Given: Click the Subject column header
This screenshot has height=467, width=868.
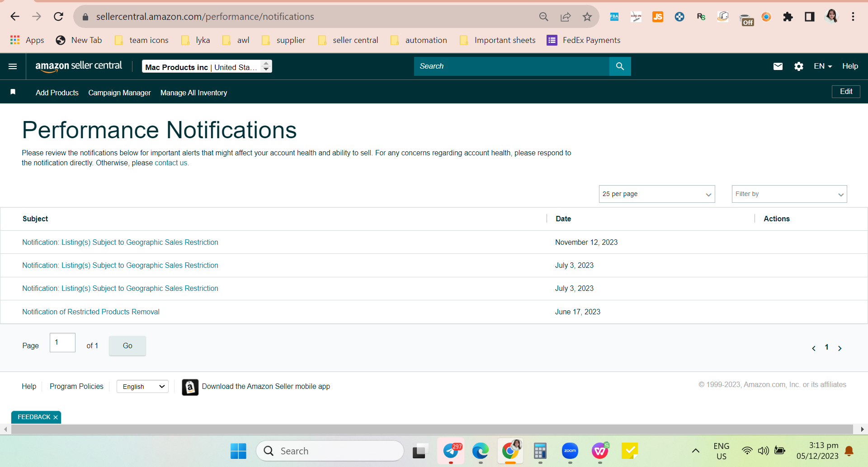Looking at the screenshot, I should pos(35,219).
